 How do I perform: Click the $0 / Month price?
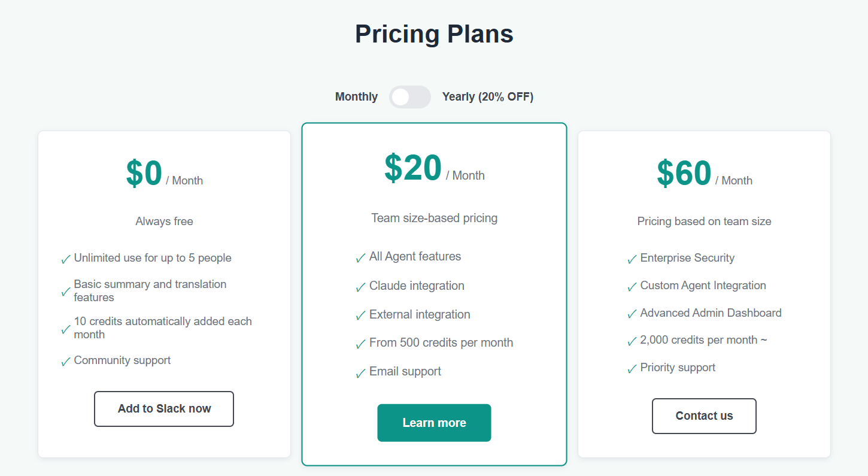point(164,174)
